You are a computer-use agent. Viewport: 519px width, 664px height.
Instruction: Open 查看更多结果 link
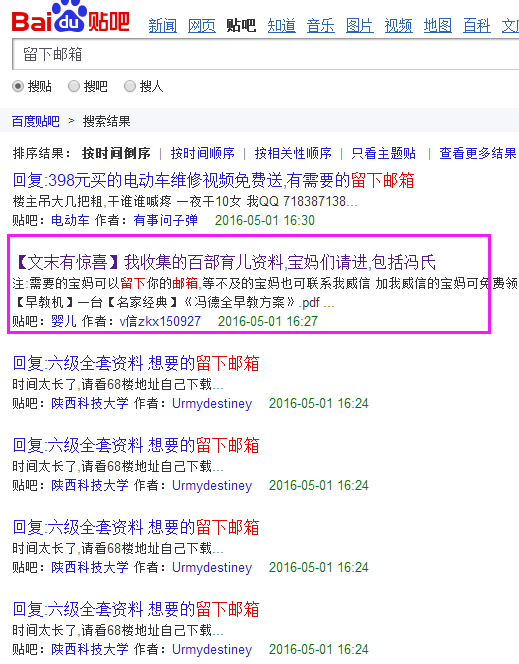point(478,153)
